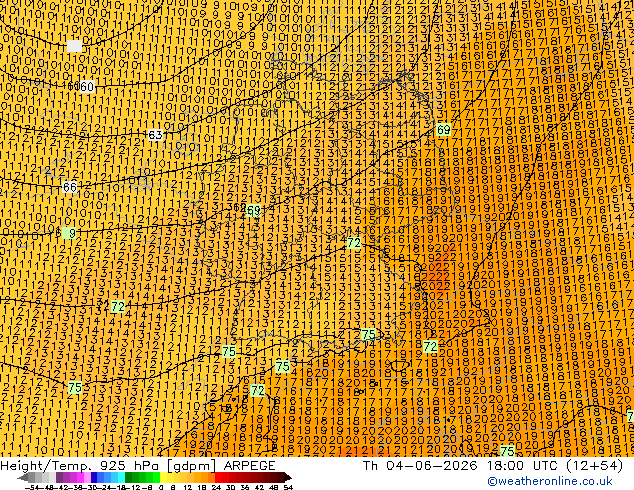Select the 'Height/Temp. 925 hPa [gdpm] ARPEGE' title

138,465
